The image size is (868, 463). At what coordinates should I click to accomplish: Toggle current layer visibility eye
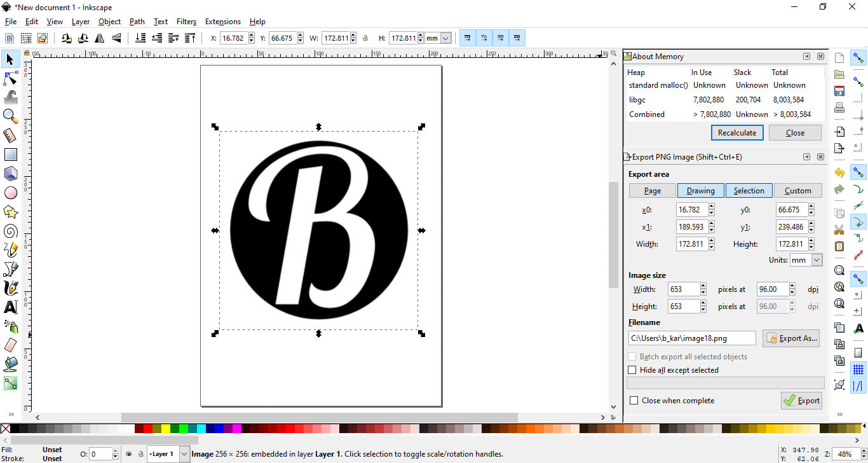[x=129, y=454]
